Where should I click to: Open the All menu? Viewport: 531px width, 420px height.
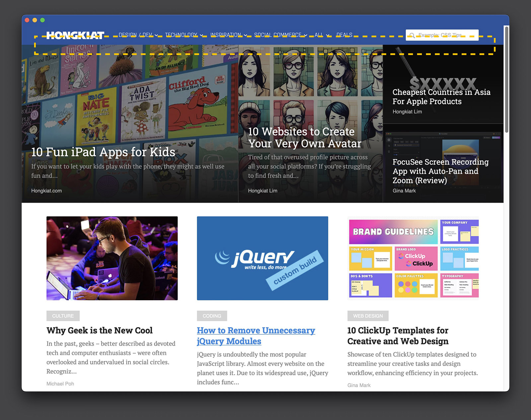coord(319,35)
